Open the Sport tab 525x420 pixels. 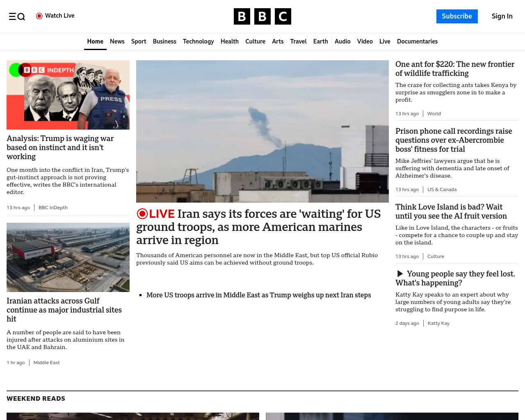(x=139, y=41)
